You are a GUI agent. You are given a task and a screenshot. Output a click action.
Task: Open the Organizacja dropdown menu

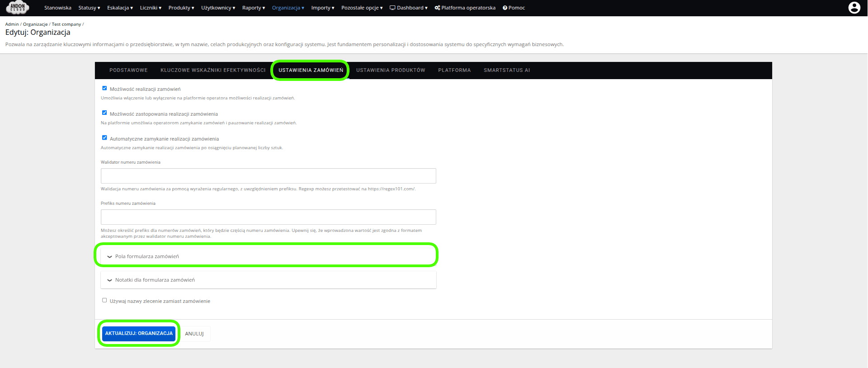[288, 8]
